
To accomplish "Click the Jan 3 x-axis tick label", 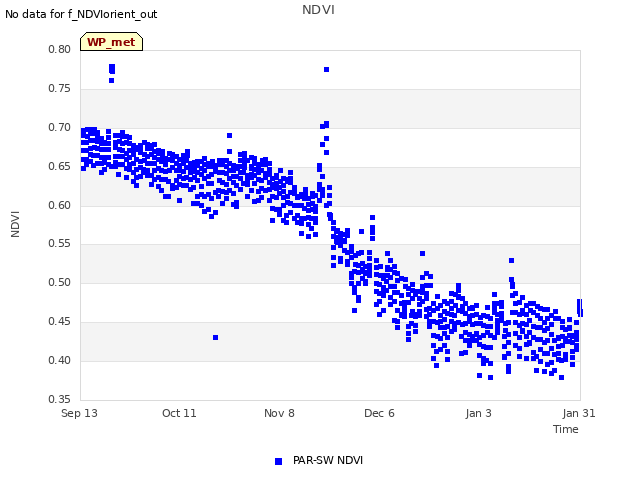I will (478, 413).
